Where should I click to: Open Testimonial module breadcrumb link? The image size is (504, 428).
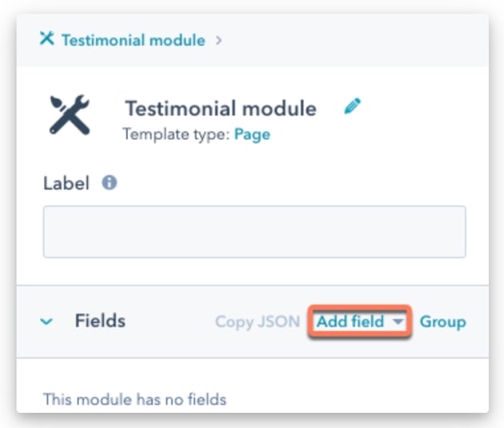point(133,40)
